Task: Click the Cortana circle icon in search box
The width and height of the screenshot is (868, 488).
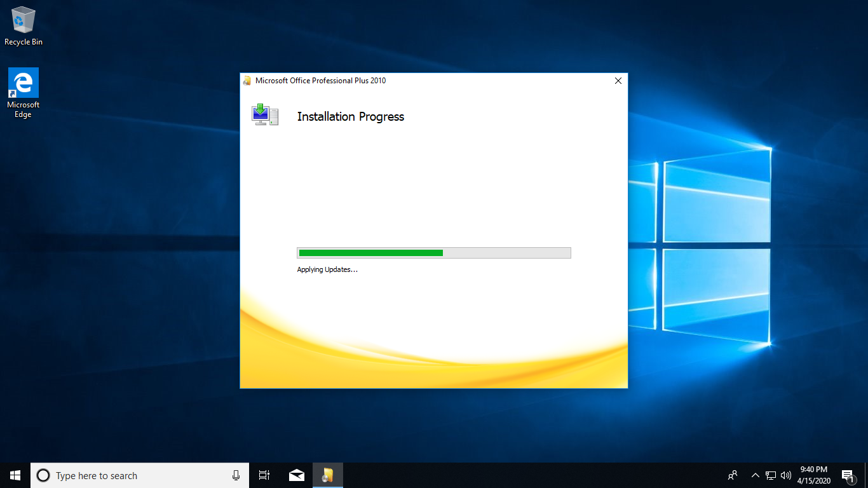Action: 43,475
